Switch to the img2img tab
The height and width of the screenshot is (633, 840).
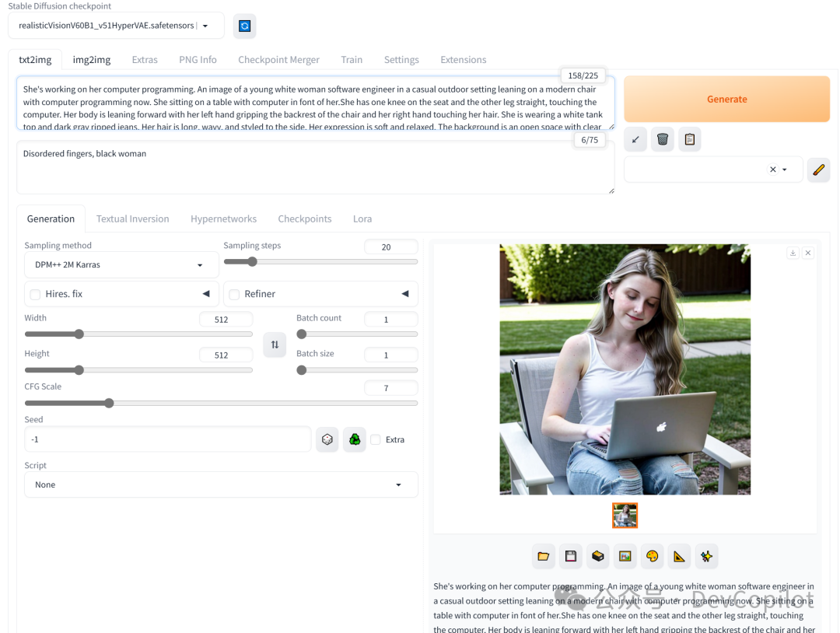(92, 59)
